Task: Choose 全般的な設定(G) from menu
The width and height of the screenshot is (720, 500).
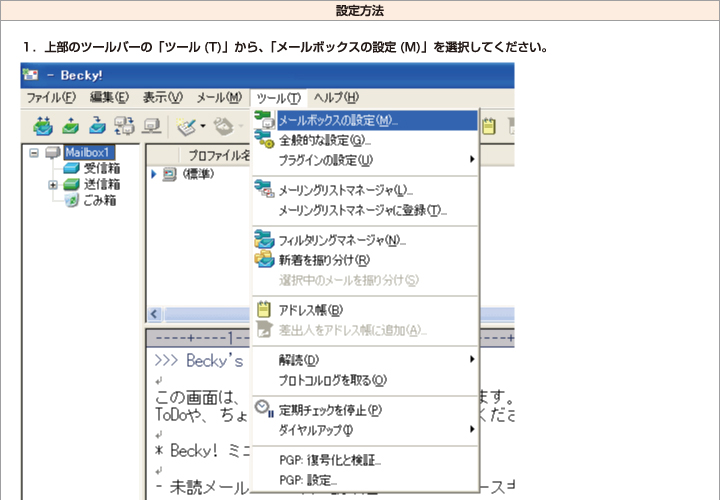Action: 365,140
